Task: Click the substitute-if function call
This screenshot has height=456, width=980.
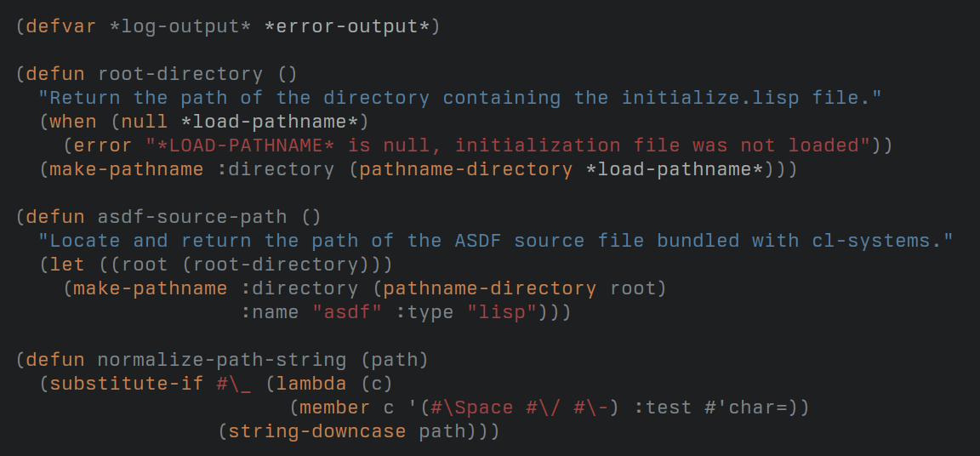Action: 127,384
